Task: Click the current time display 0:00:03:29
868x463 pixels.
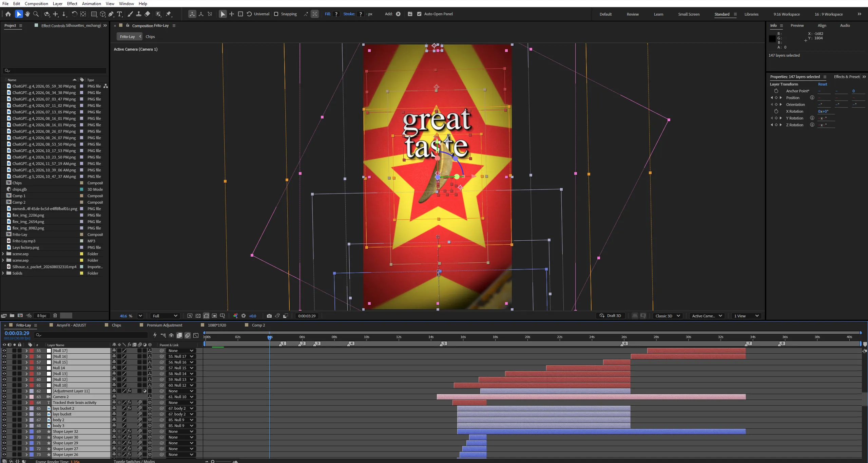Action: (x=17, y=333)
